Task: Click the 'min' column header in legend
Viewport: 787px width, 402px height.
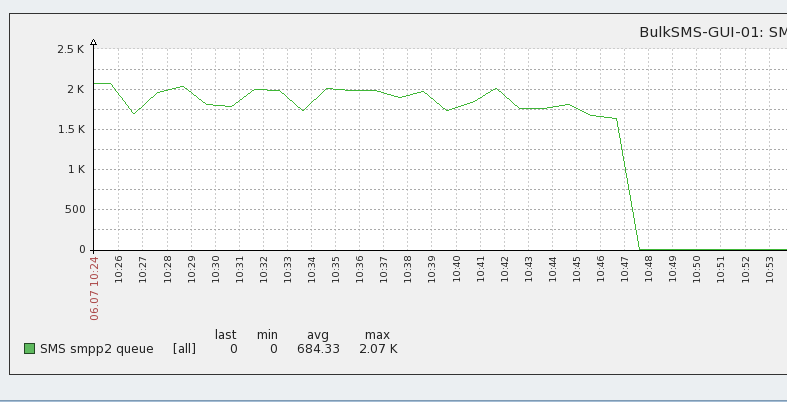Action: coord(267,335)
